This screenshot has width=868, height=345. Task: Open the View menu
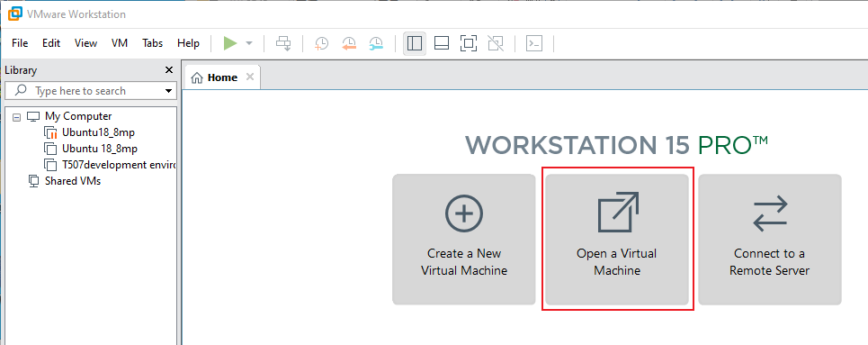pos(85,43)
